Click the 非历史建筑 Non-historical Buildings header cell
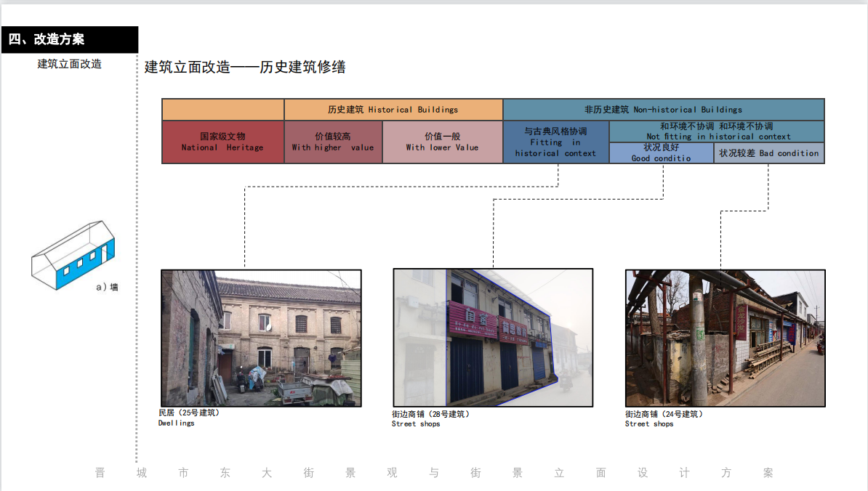 663,110
